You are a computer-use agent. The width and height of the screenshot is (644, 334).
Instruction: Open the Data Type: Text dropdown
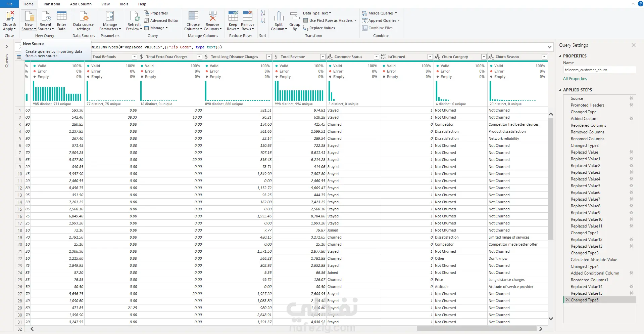coord(317,13)
